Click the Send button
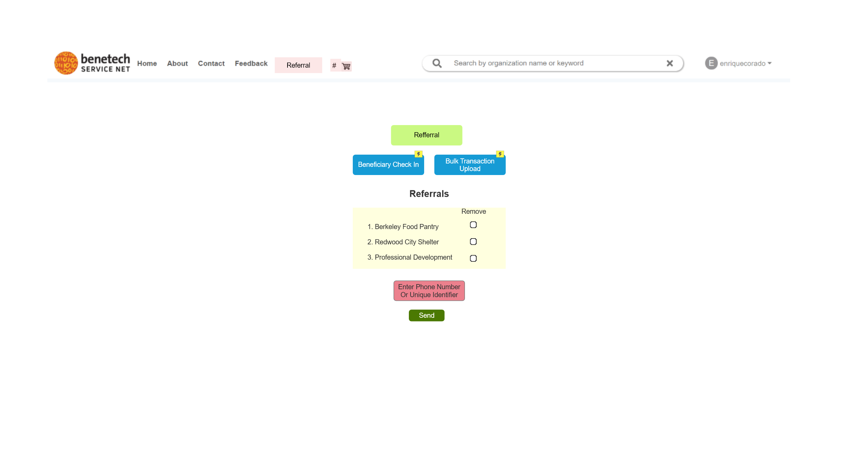This screenshot has height=452, width=868. pos(426,315)
